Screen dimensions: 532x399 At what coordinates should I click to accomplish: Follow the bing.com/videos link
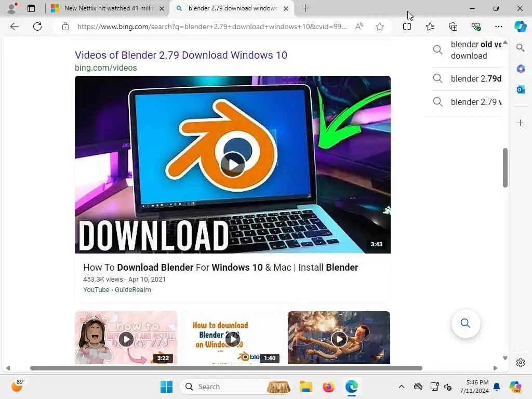(x=106, y=68)
